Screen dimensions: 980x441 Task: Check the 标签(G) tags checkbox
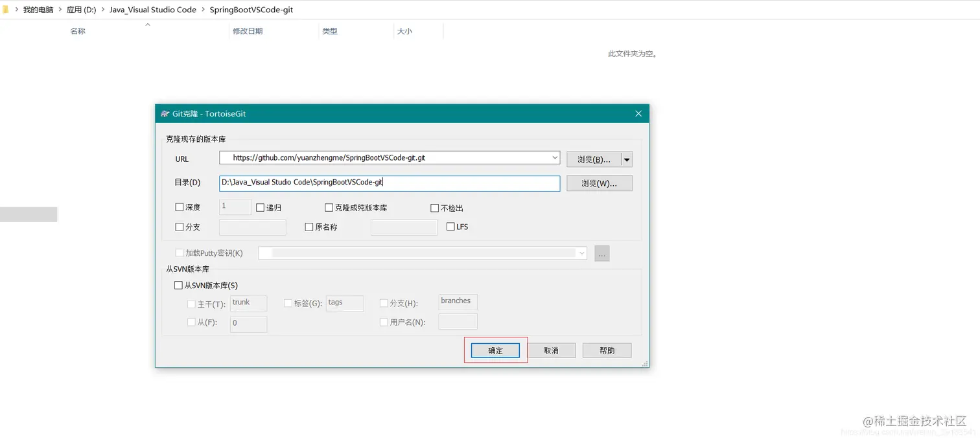click(288, 303)
